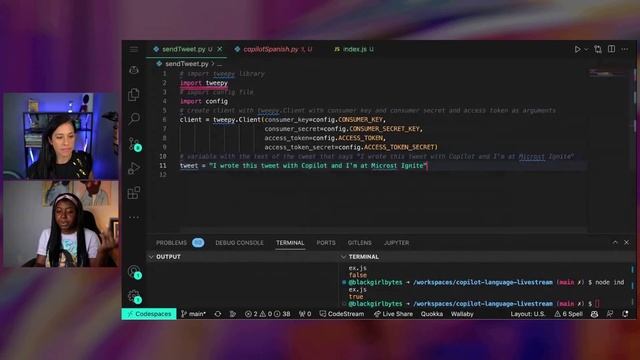
Task: Open the PROBLEMS panel tab
Action: point(171,243)
